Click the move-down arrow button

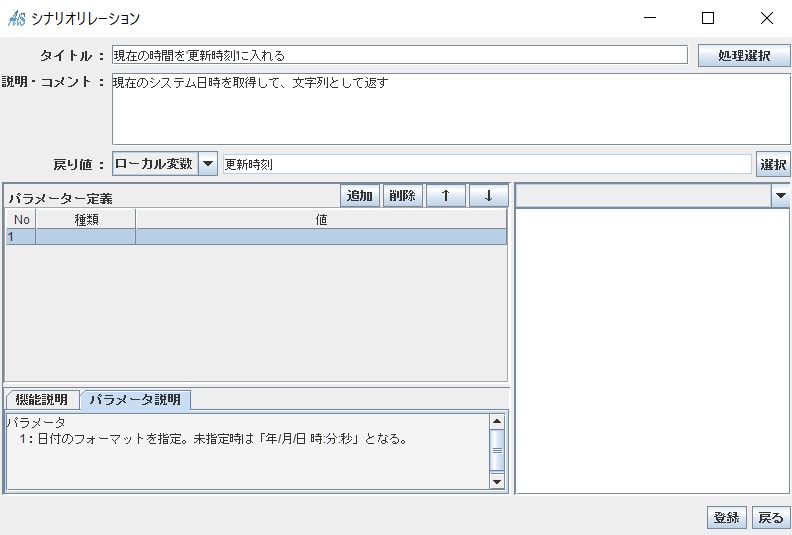click(488, 196)
